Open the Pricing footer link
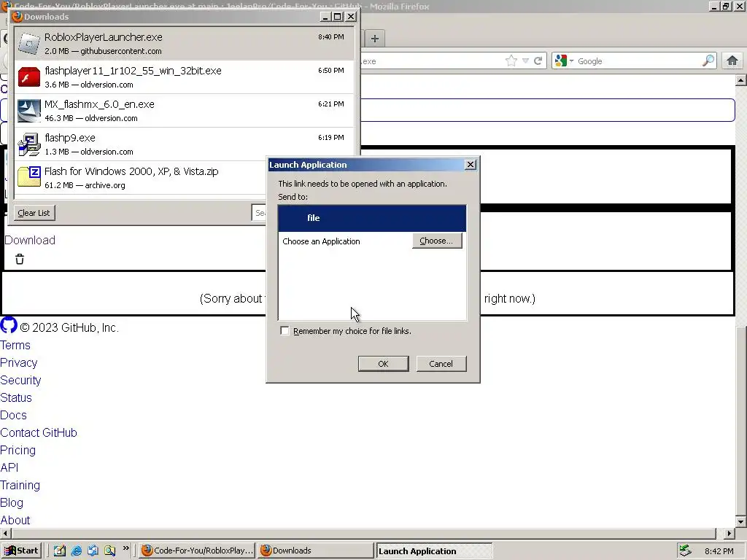 pyautogui.click(x=18, y=450)
